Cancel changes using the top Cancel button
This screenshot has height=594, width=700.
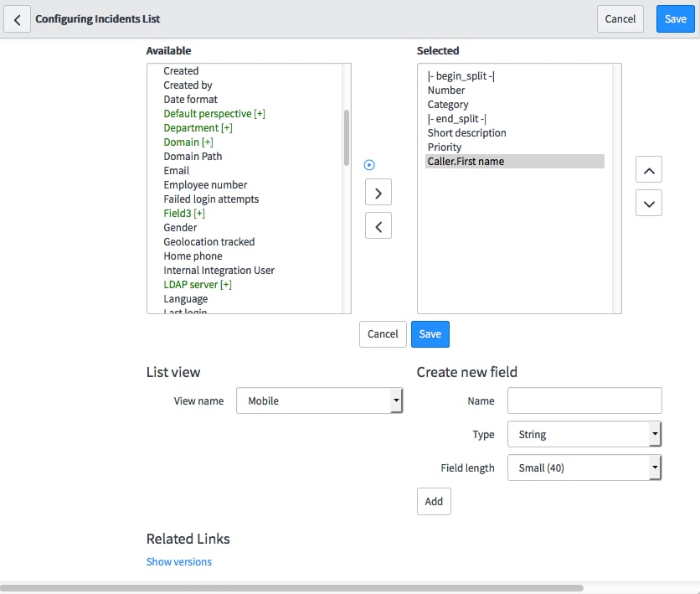point(620,18)
